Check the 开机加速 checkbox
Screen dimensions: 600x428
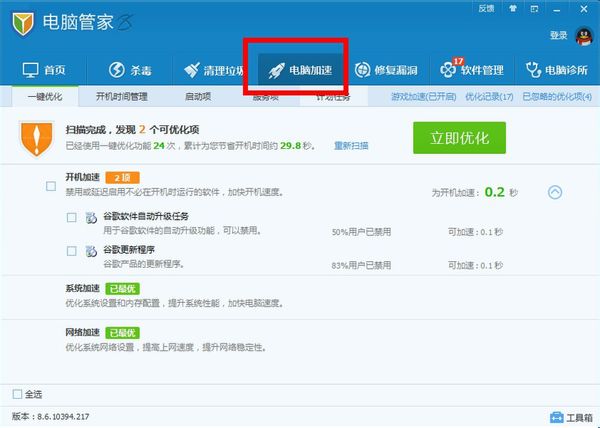click(51, 186)
